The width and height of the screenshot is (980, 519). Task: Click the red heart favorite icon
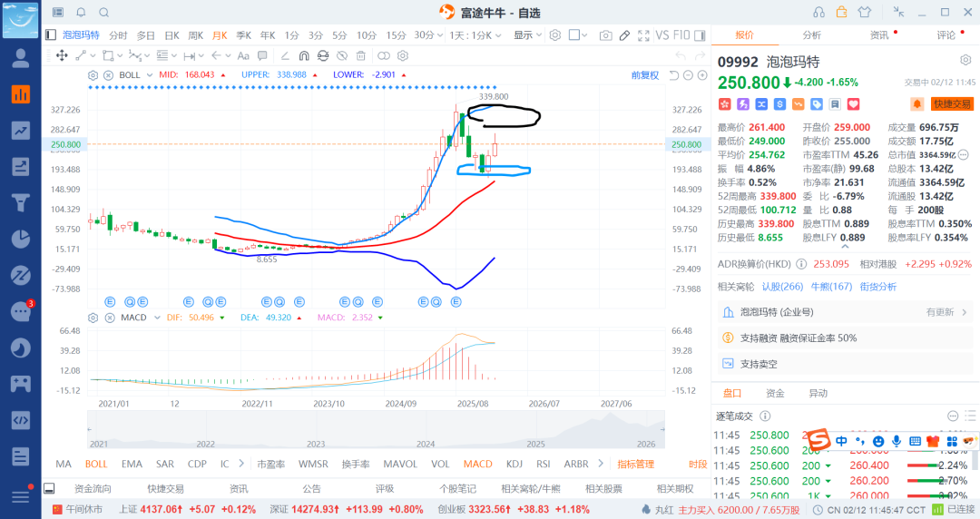(x=854, y=104)
